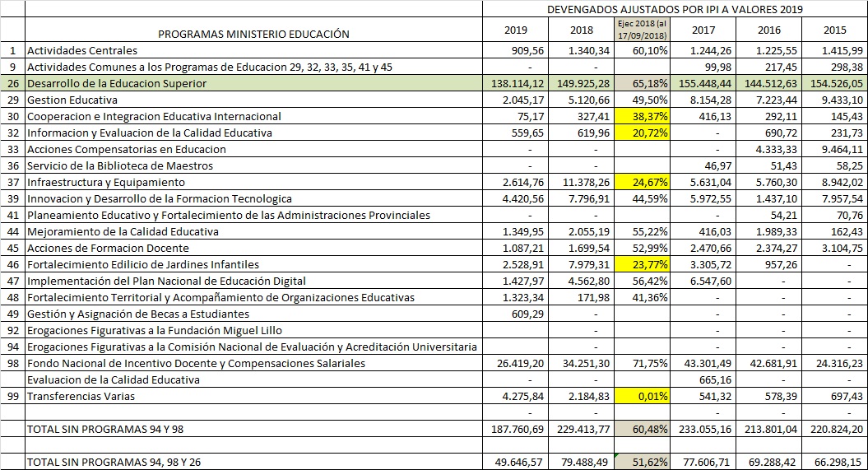Image resolution: width=868 pixels, height=470 pixels.
Task: Select the 'Ejec 2018 (al 17/09/2018)' header
Action: (643, 30)
